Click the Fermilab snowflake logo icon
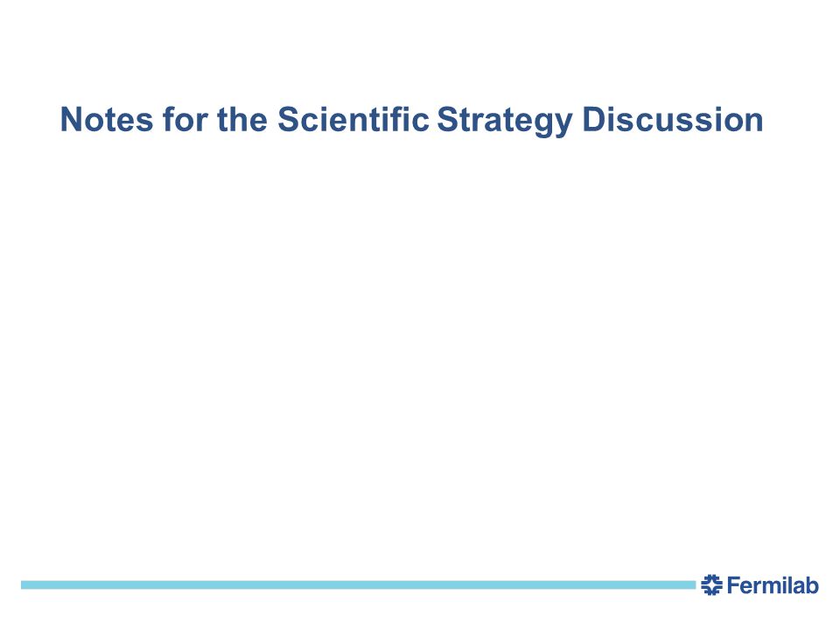The height and width of the screenshot is (630, 840). coord(711,585)
